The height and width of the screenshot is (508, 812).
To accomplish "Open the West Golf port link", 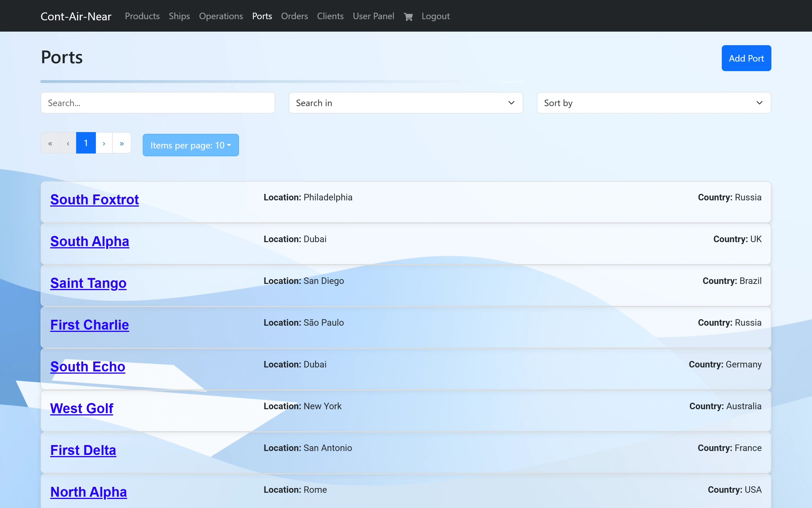I will pos(81,408).
